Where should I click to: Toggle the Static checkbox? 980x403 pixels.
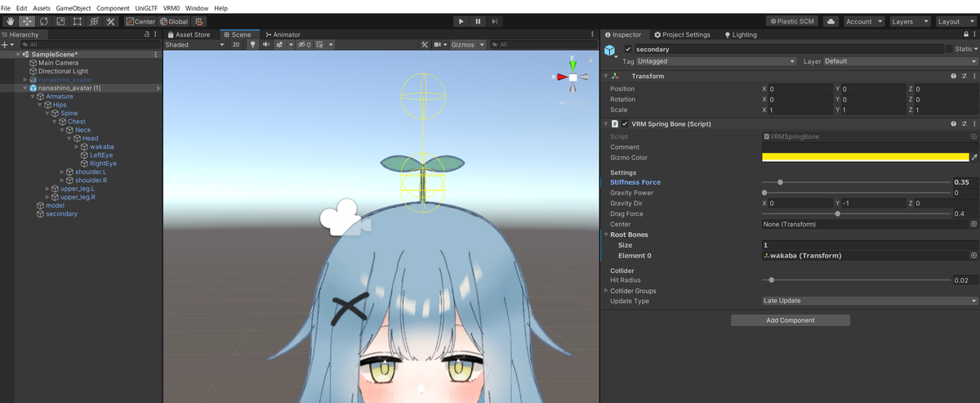[949, 49]
